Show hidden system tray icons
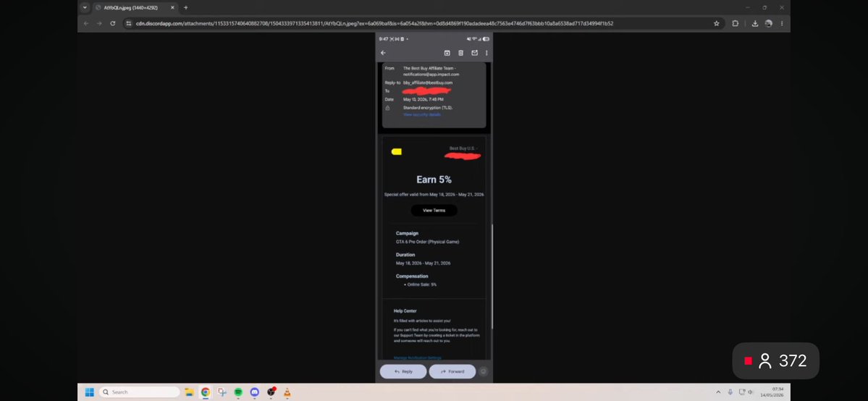This screenshot has width=868, height=401. click(x=719, y=392)
